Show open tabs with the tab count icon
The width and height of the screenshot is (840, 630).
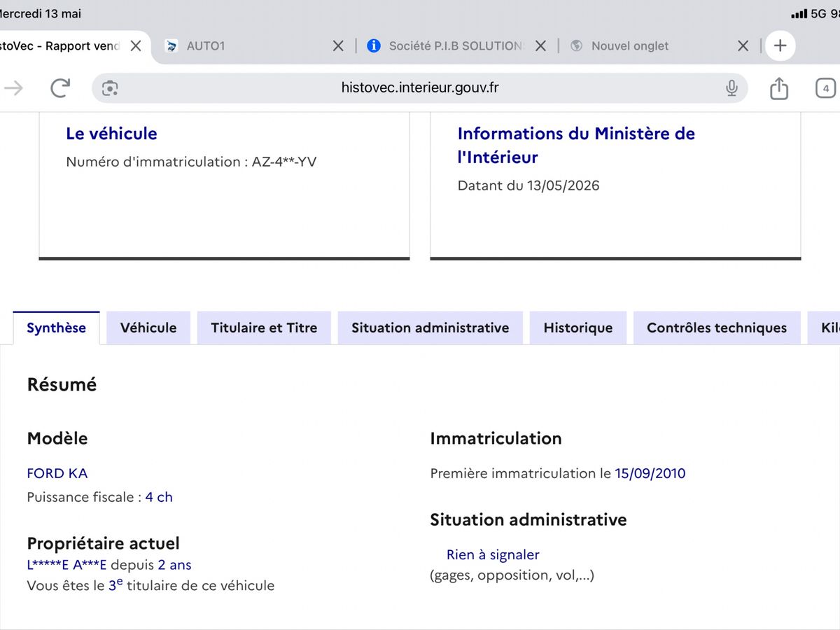[826, 88]
